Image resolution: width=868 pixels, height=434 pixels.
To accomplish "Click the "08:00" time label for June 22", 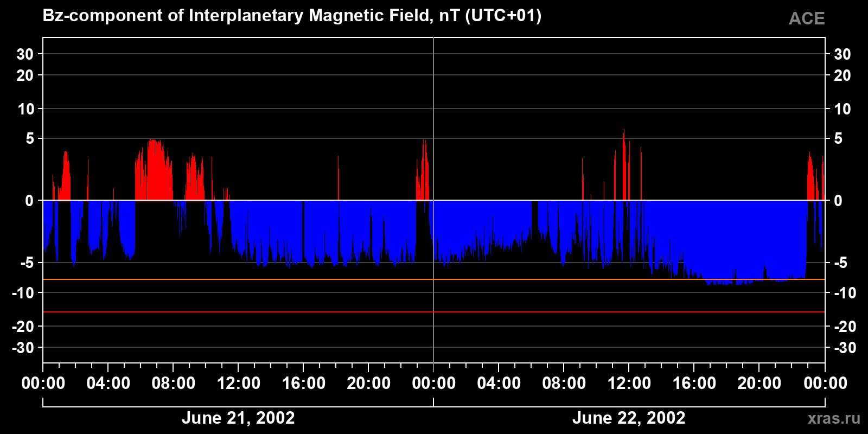I will click(564, 383).
